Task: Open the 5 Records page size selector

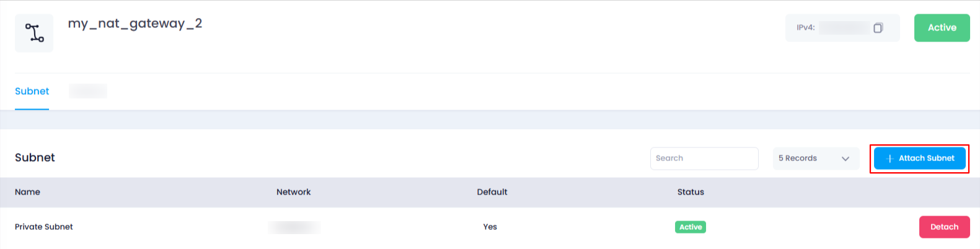Action: tap(816, 159)
